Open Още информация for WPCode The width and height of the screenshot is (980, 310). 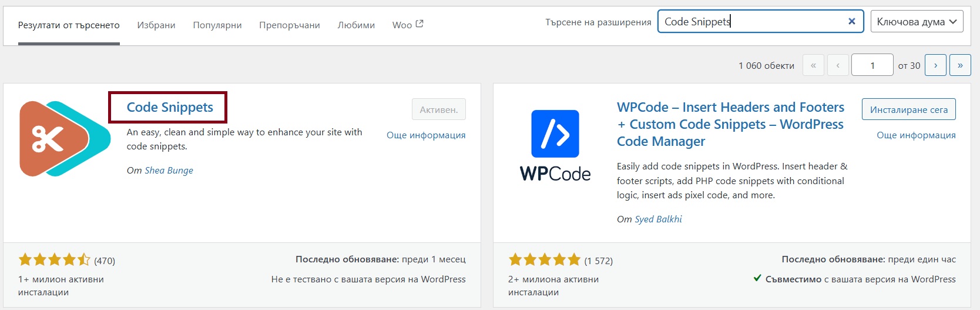point(916,135)
